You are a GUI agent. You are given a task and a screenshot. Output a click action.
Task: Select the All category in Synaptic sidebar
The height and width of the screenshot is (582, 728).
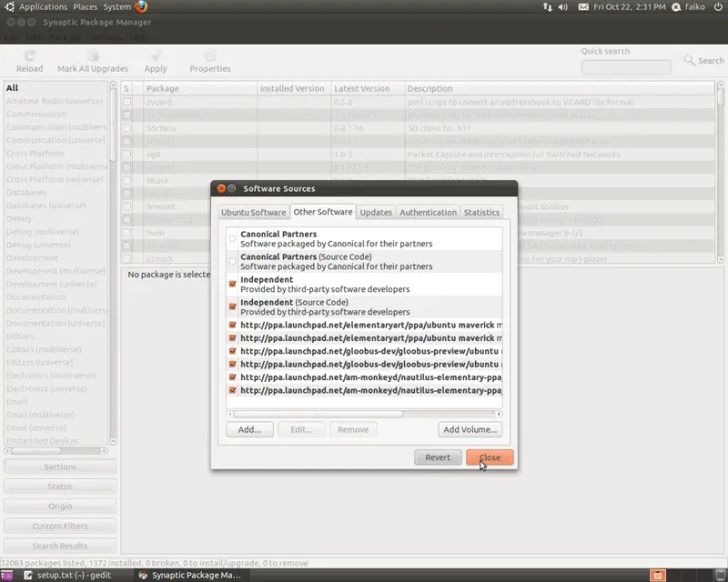[56, 87]
